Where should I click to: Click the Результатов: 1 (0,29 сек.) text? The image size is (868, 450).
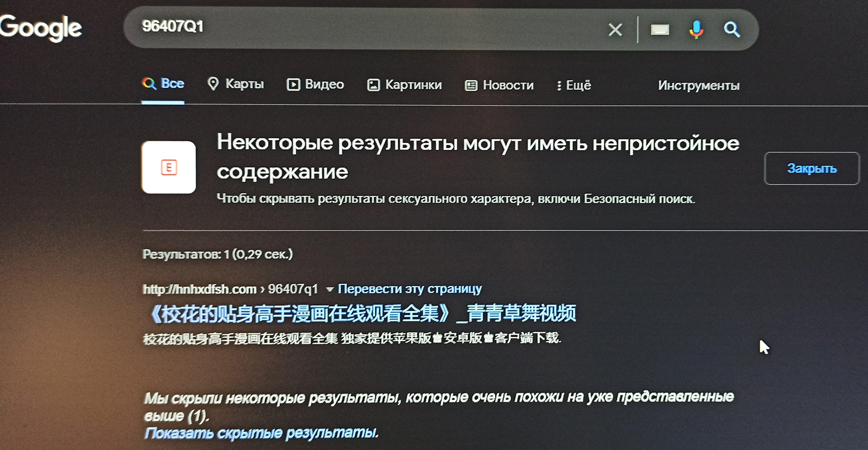(218, 254)
